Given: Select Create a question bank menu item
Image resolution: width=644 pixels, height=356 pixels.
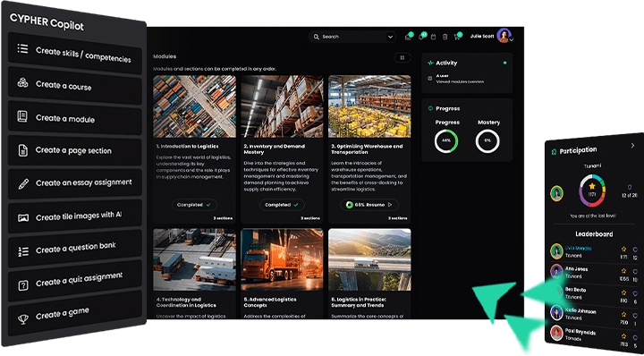Looking at the screenshot, I should (x=75, y=249).
